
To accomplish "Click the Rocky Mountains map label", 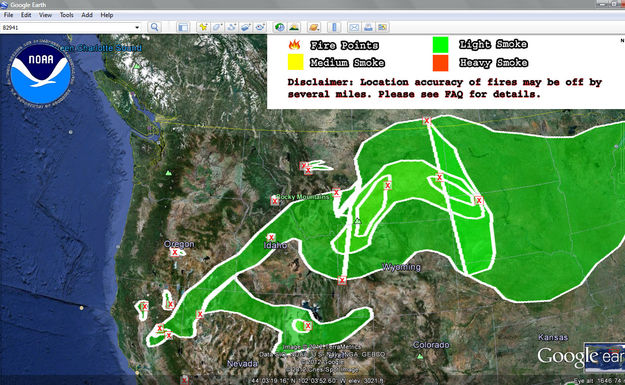I will (x=303, y=196).
